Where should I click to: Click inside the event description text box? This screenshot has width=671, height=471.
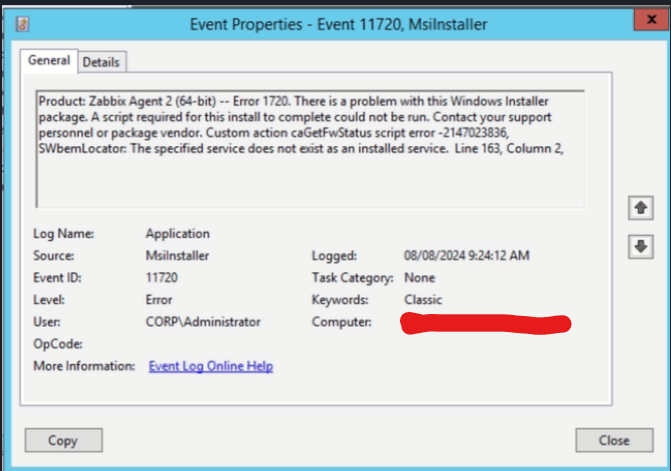[x=310, y=149]
